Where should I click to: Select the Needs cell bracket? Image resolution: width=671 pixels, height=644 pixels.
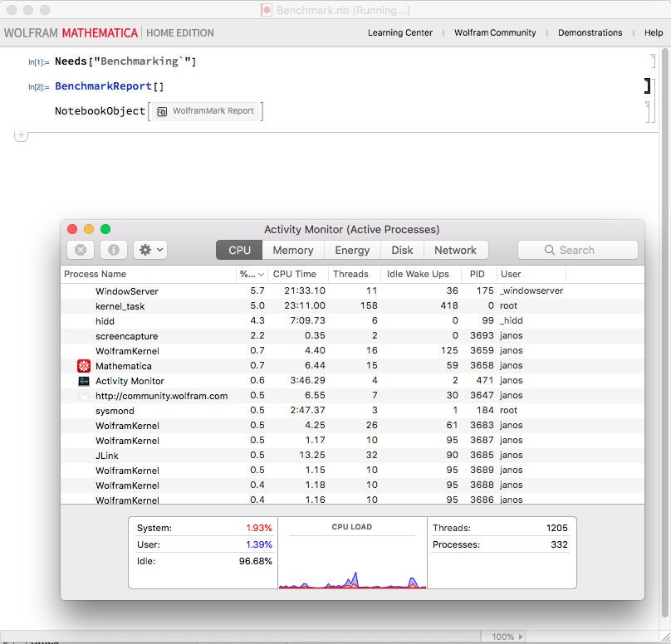click(x=653, y=61)
